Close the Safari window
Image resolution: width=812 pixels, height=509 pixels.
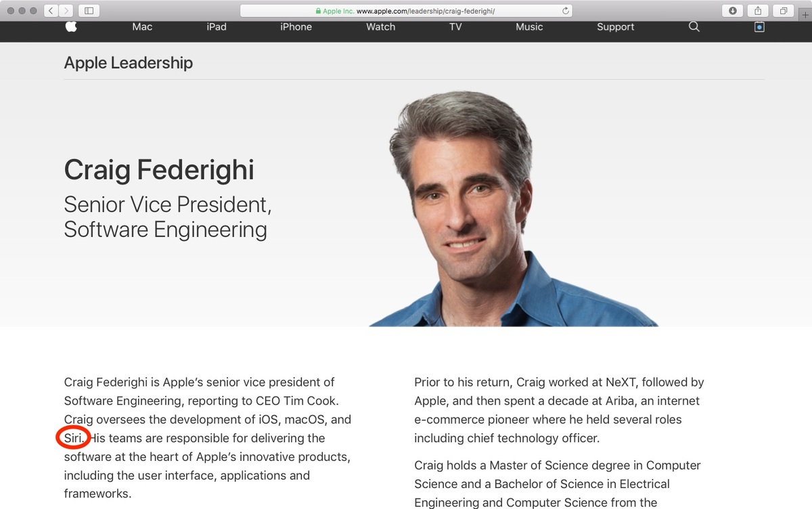[x=11, y=11]
